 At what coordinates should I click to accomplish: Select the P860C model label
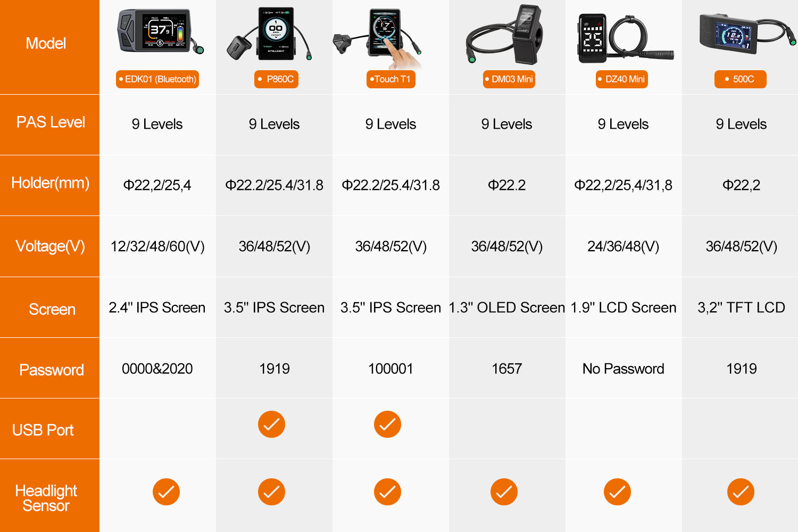click(x=276, y=79)
